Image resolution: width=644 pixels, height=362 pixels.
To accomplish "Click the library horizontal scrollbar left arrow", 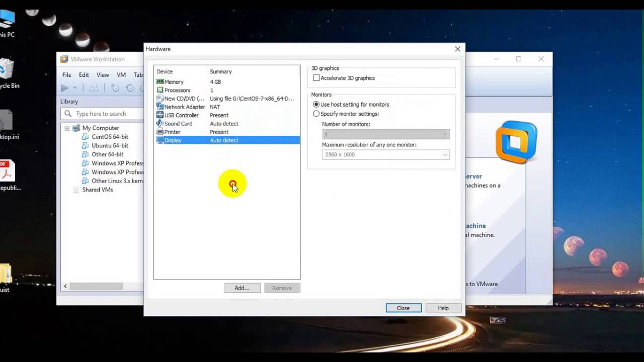I will pyautogui.click(x=65, y=286).
